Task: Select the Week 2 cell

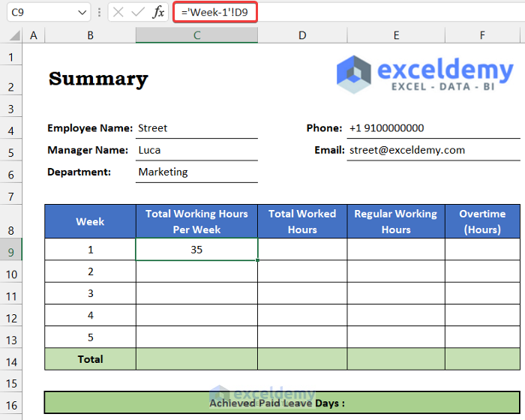Action: pyautogui.click(x=91, y=271)
